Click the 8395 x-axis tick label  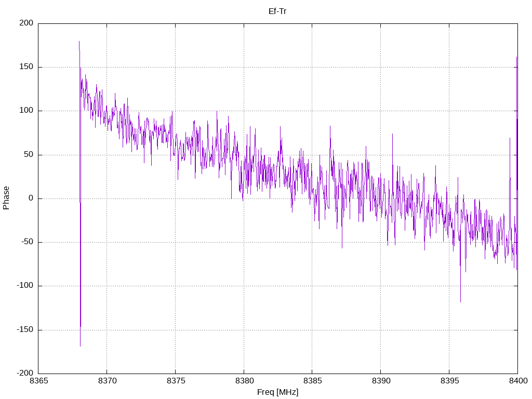(449, 381)
